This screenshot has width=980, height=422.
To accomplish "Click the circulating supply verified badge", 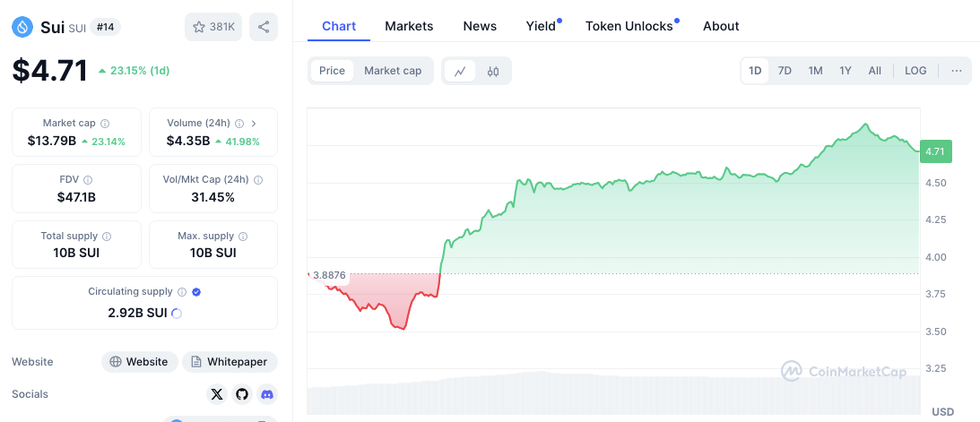I will pos(196,292).
